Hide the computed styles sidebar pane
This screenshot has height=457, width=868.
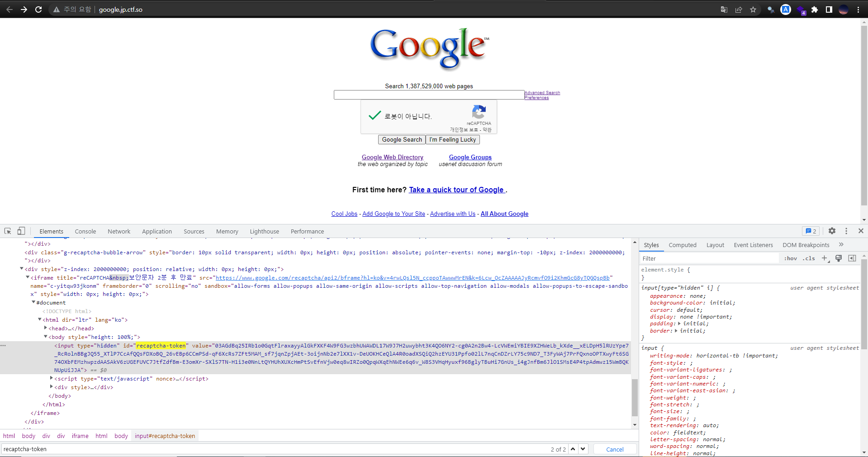tap(852, 258)
